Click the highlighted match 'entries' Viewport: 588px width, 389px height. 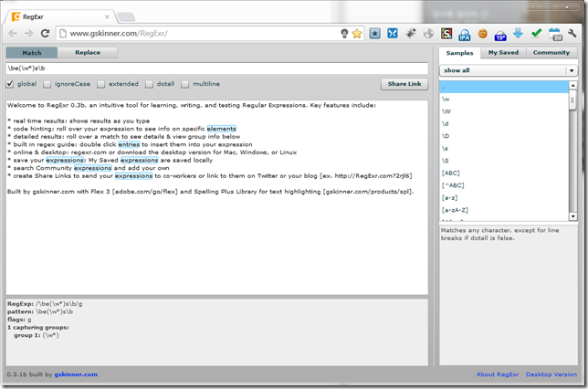click(129, 144)
